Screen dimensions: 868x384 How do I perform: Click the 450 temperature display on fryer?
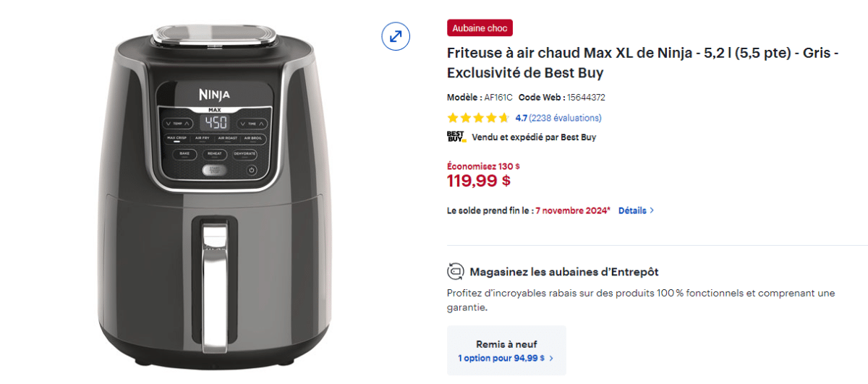coord(214,123)
